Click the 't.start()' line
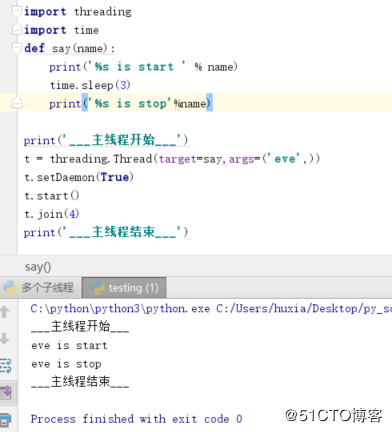The image size is (392, 432). (52, 196)
